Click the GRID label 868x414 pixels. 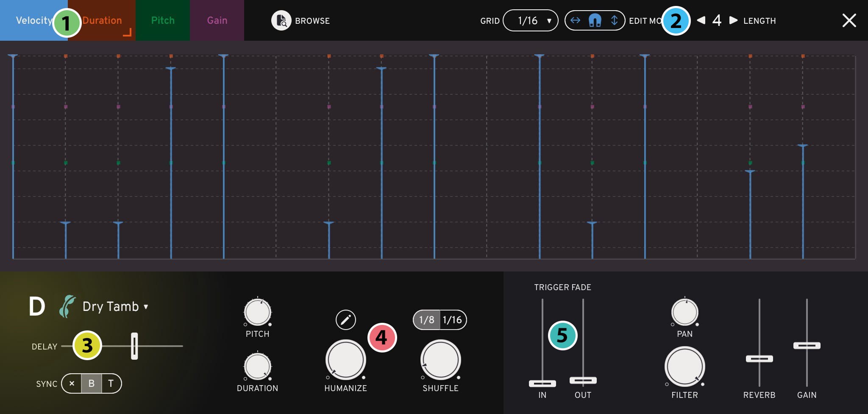point(490,21)
